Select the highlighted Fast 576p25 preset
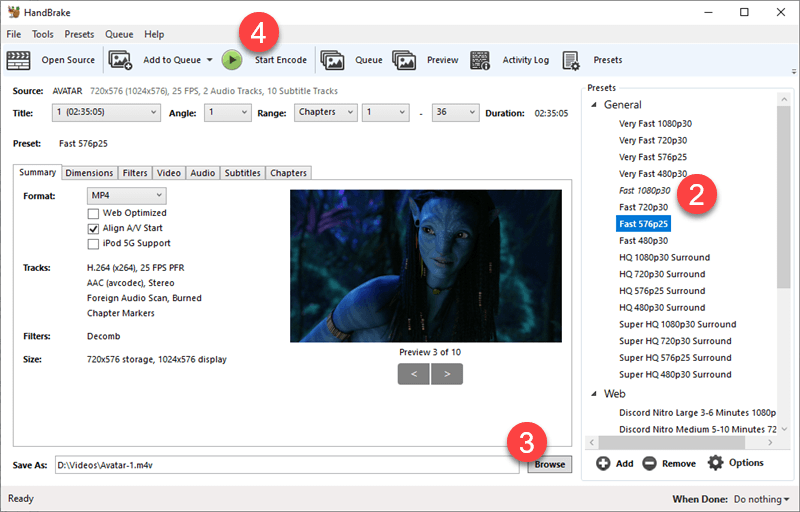This screenshot has height=512, width=800. tap(643, 224)
